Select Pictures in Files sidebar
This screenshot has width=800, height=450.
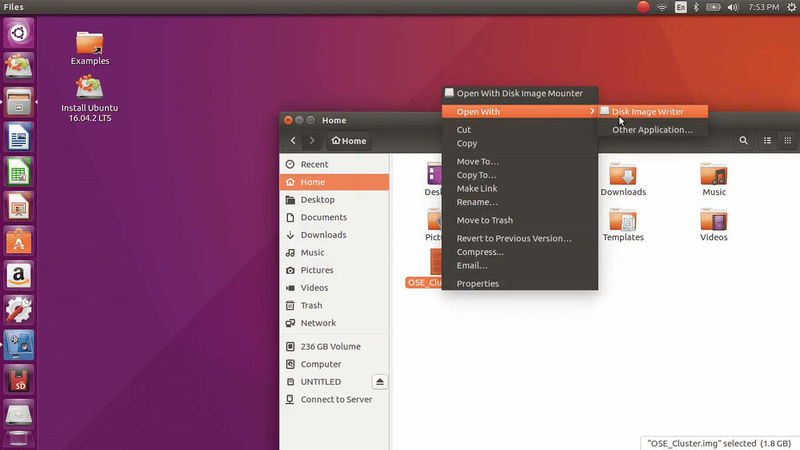pos(334,270)
